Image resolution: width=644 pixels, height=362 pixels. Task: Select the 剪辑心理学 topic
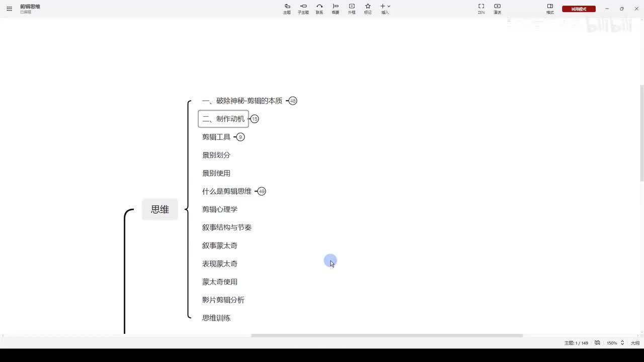pos(220,209)
